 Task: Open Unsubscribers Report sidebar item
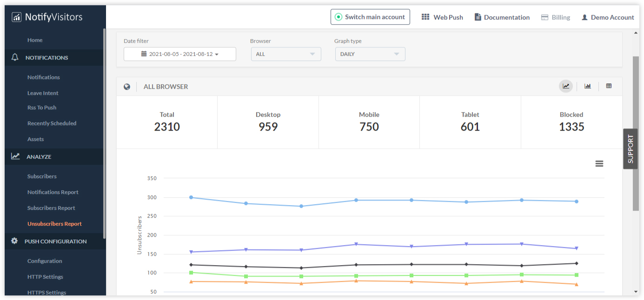pyautogui.click(x=54, y=224)
